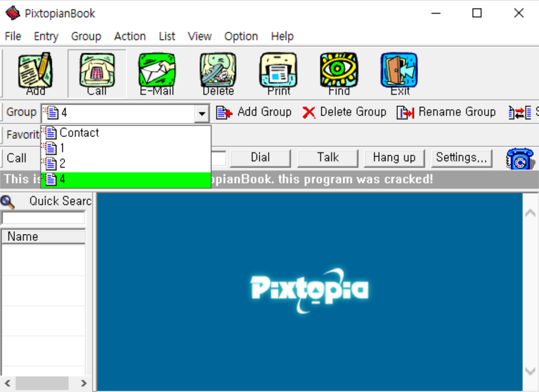Image resolution: width=539 pixels, height=392 pixels.
Task: Click the horizontal scrollbar thumb in list
Action: (42, 383)
